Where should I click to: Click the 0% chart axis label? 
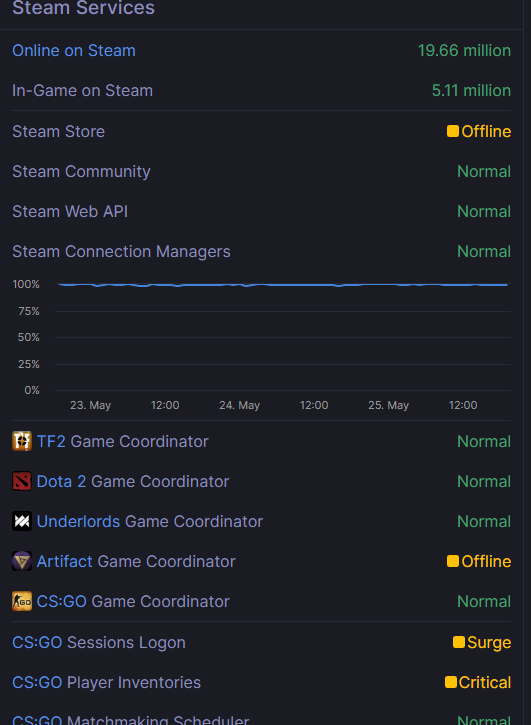click(32, 390)
